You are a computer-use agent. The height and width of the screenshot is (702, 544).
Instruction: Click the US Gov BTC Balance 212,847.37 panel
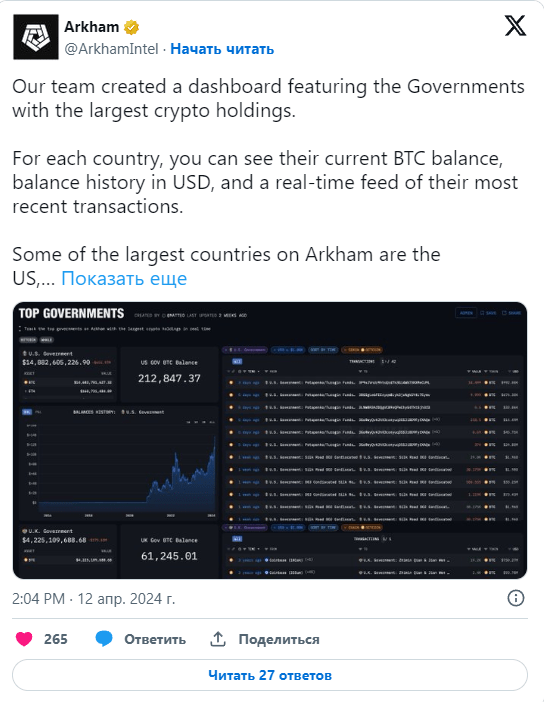[169, 374]
